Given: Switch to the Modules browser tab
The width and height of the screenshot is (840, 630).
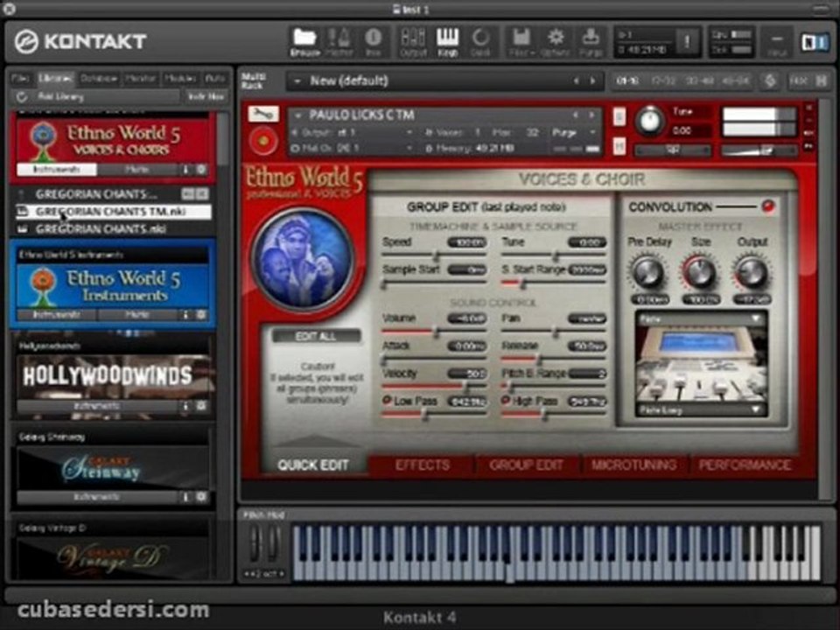Looking at the screenshot, I should pos(180,79).
